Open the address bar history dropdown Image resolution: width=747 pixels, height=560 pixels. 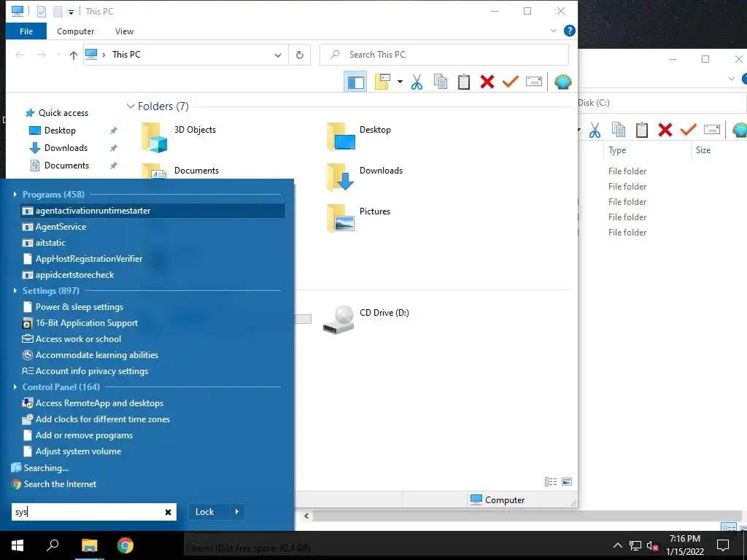(278, 55)
